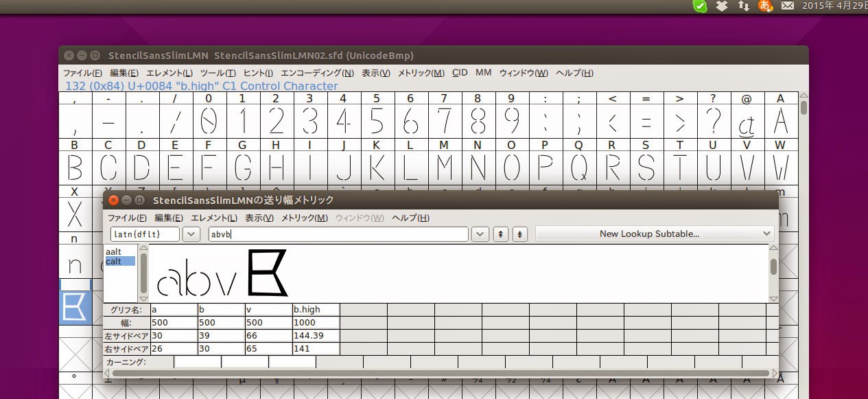Select the @ glyph in font view

tap(747, 122)
